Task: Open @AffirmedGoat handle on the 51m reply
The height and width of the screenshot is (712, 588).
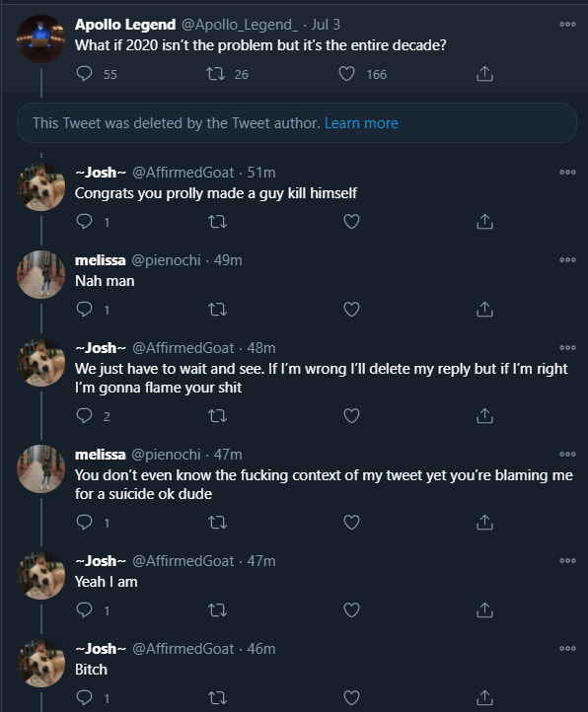Action: point(184,173)
